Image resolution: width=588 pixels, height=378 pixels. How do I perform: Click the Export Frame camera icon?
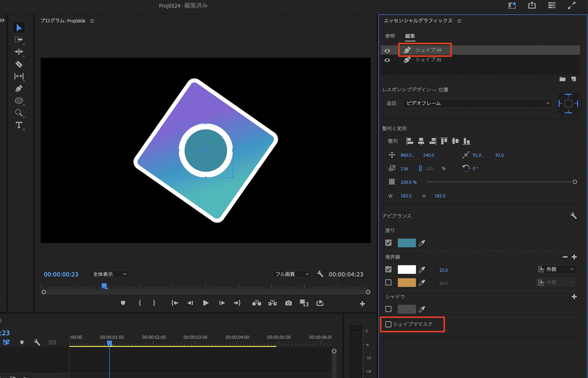point(288,303)
